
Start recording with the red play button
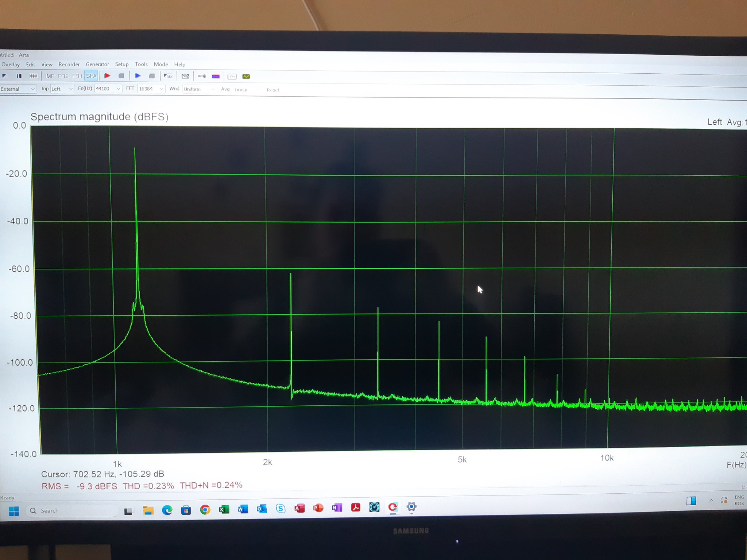coord(107,76)
